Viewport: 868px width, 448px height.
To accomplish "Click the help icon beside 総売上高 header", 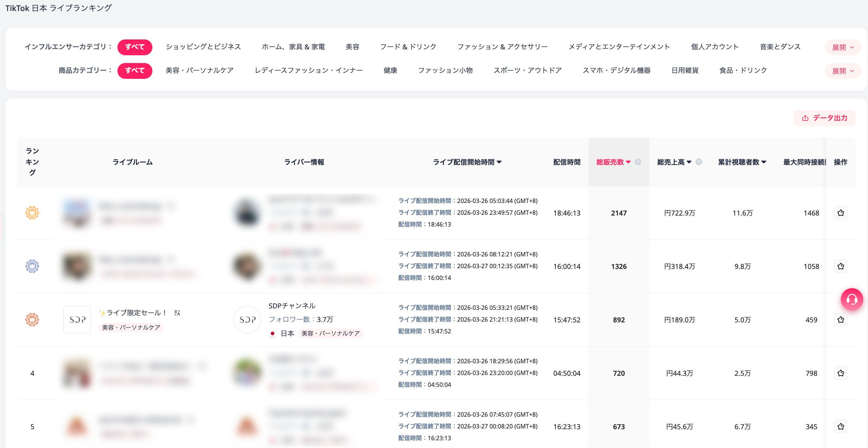I will 699,162.
